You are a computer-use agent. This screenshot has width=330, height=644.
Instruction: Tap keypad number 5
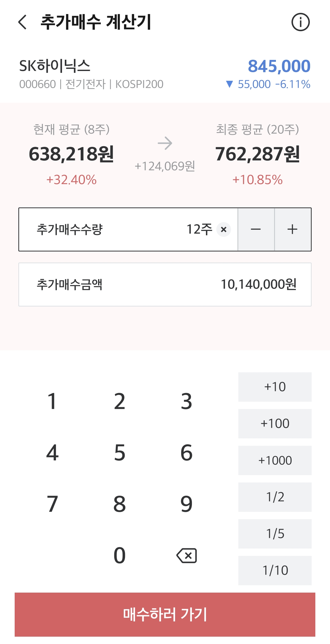[119, 453]
